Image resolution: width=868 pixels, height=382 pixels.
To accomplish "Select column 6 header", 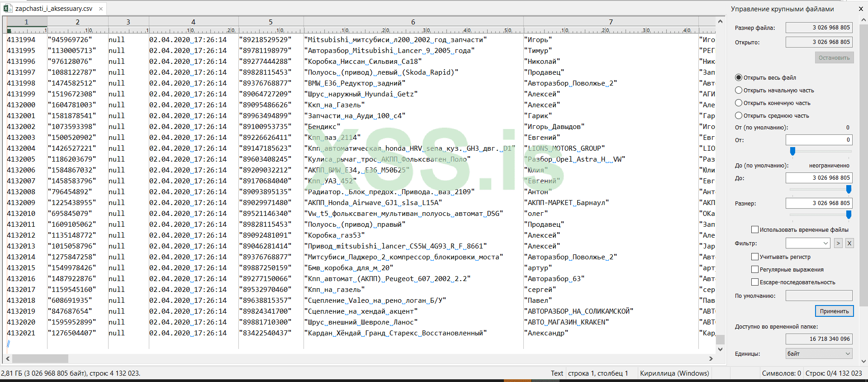I will coord(413,22).
